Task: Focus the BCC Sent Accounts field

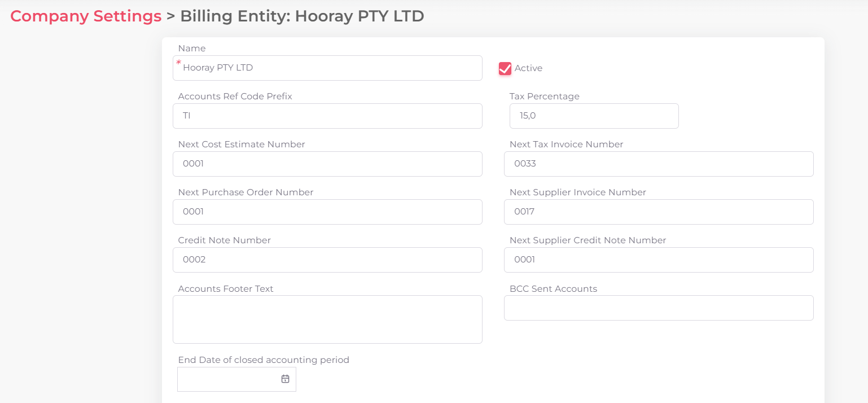Action: click(658, 308)
